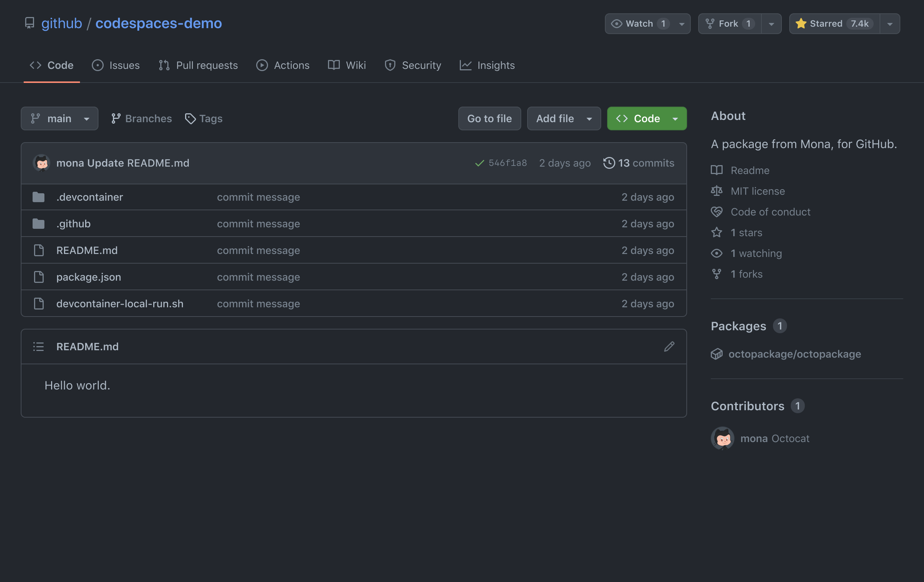This screenshot has width=924, height=582.
Task: Click the README.md file in file list
Action: point(87,250)
